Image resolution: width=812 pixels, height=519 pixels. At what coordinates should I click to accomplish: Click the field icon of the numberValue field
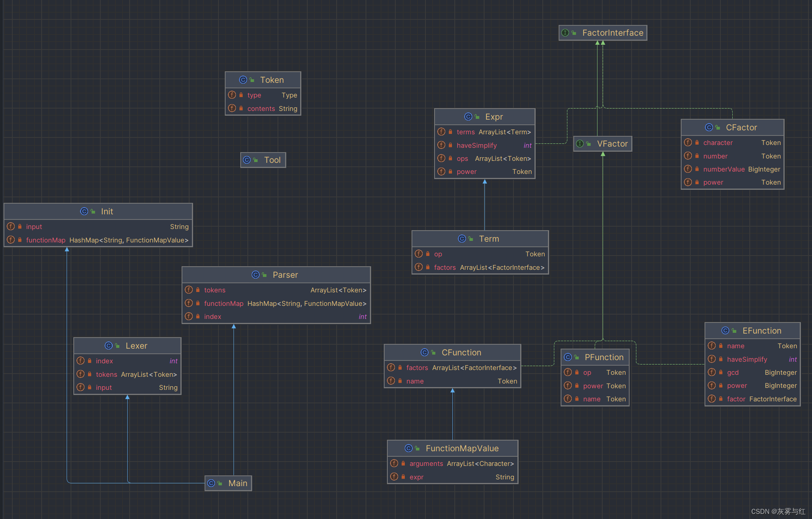click(688, 169)
